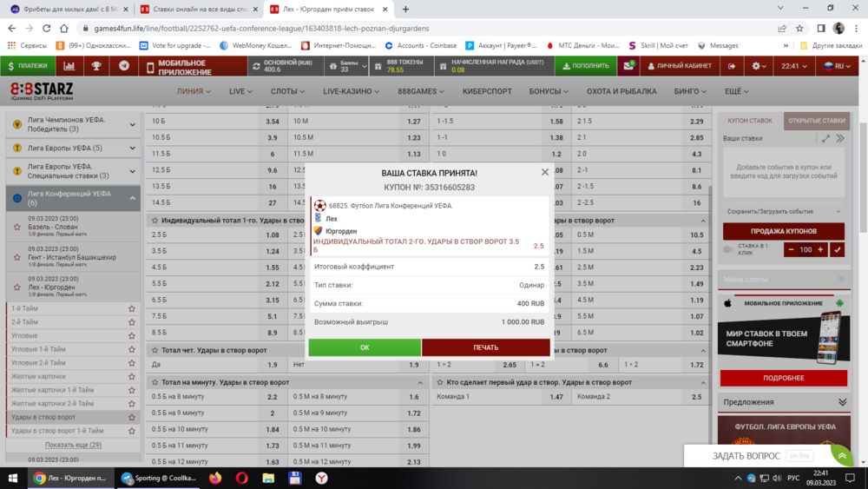Click OK in the bet dialog
Image resolution: width=868 pixels, height=489 pixels.
[x=365, y=347]
